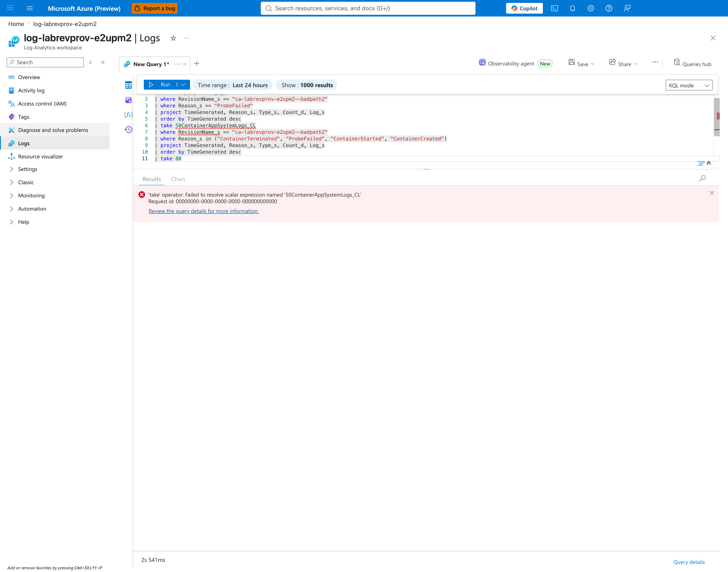
Task: Switch to the Chart tab
Action: [178, 179]
